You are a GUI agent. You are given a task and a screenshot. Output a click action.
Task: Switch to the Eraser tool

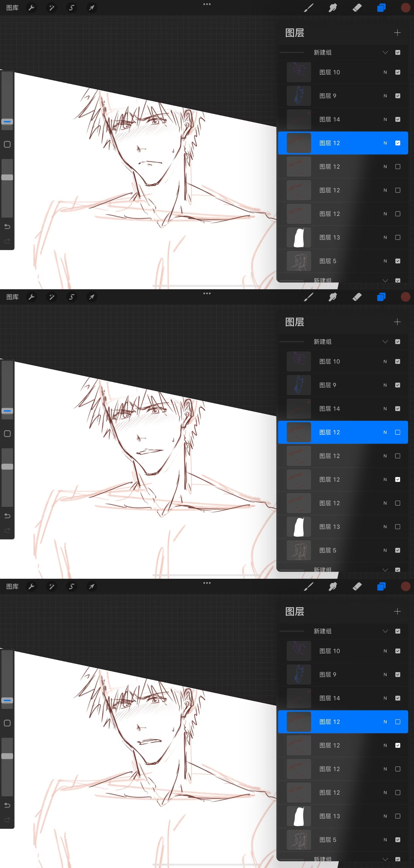pyautogui.click(x=357, y=7)
